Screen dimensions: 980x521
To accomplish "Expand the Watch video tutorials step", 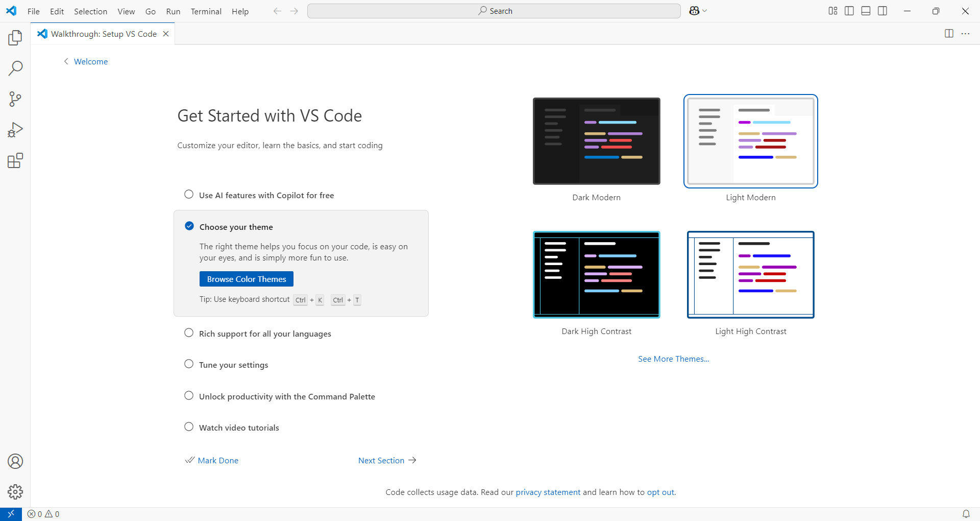I will 239,428.
